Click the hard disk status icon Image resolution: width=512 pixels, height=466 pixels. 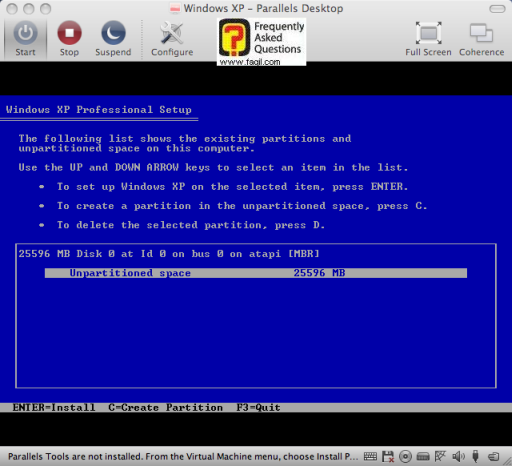click(x=423, y=456)
